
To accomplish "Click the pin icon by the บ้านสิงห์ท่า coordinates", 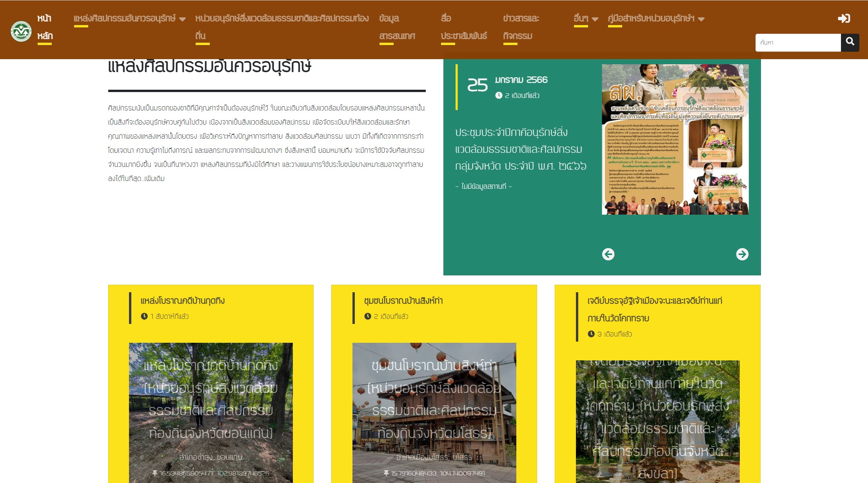I will click(386, 473).
